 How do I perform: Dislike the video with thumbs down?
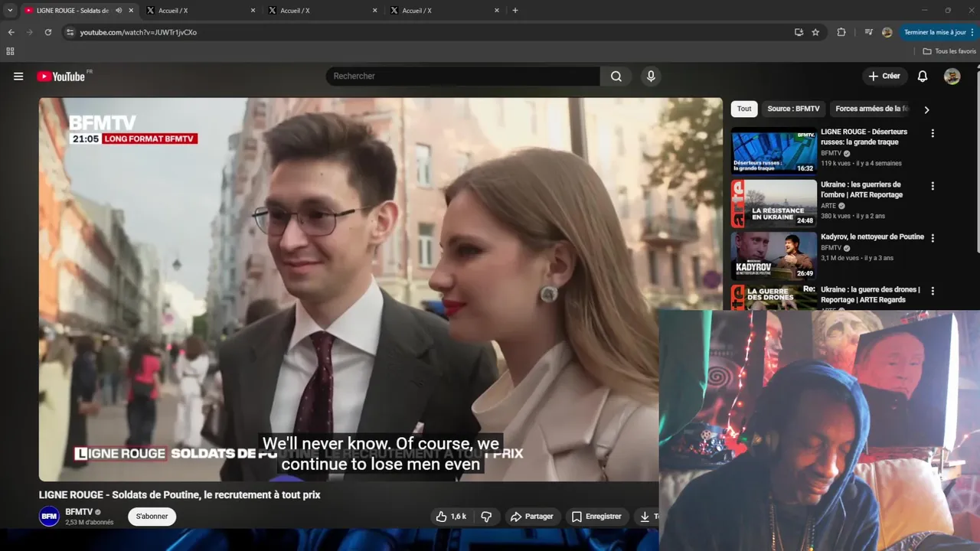click(x=486, y=517)
